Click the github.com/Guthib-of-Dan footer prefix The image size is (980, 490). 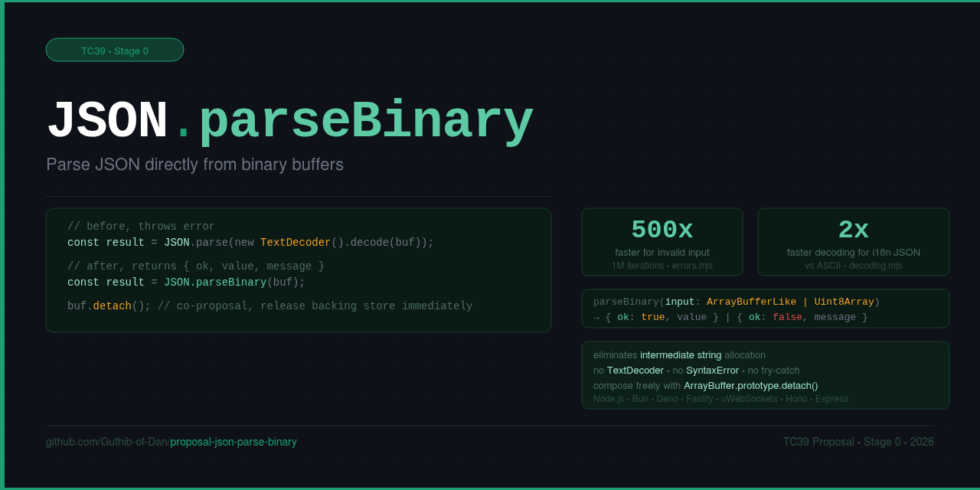pos(106,442)
